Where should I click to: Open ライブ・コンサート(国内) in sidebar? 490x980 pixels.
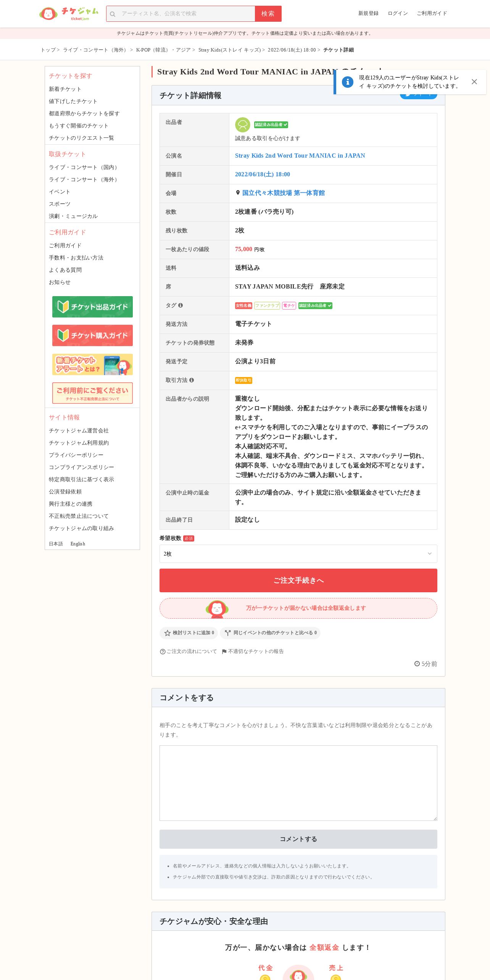(84, 167)
